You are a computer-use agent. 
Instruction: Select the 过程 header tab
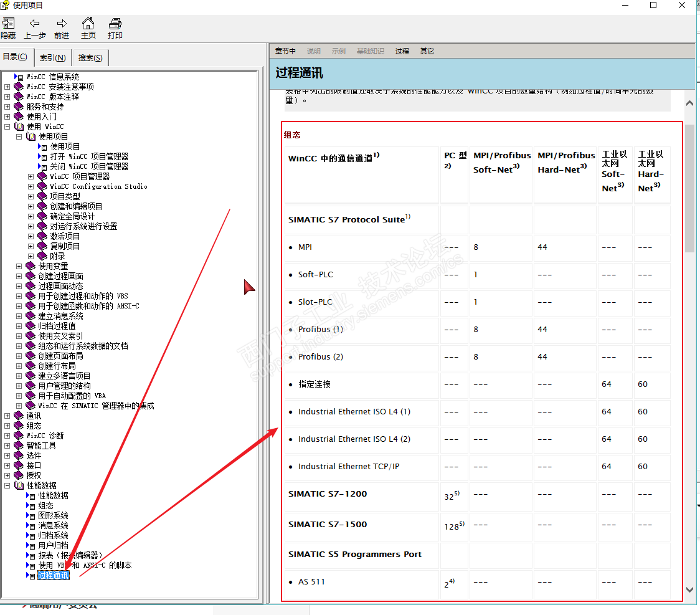[x=402, y=51]
